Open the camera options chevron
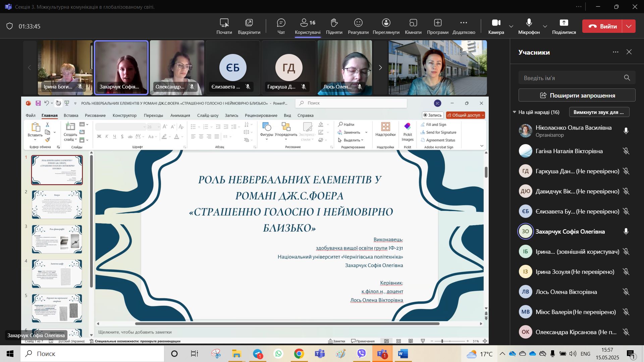 click(511, 26)
